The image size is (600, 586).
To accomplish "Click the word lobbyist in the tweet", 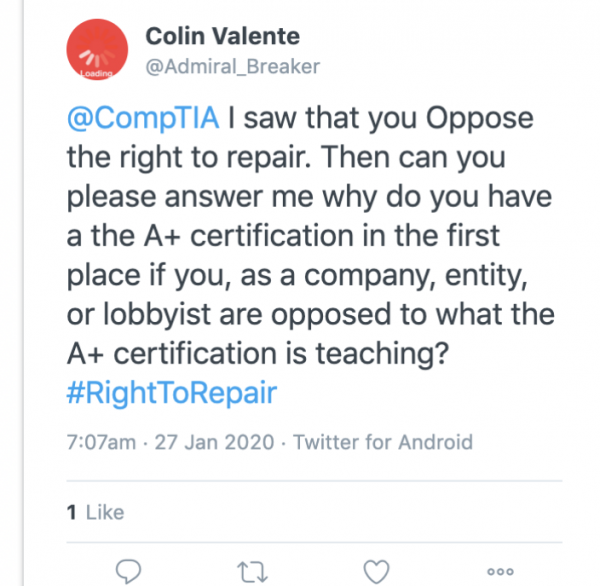I will point(157,315).
